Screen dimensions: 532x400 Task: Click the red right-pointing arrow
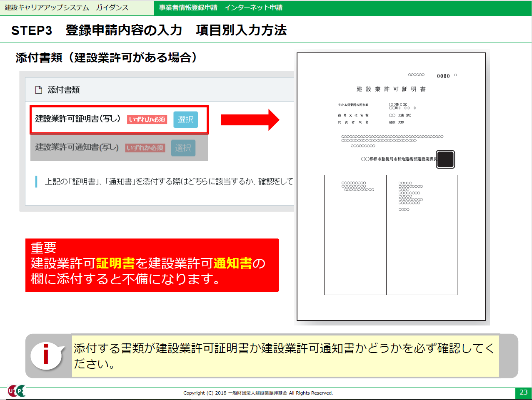(250, 120)
